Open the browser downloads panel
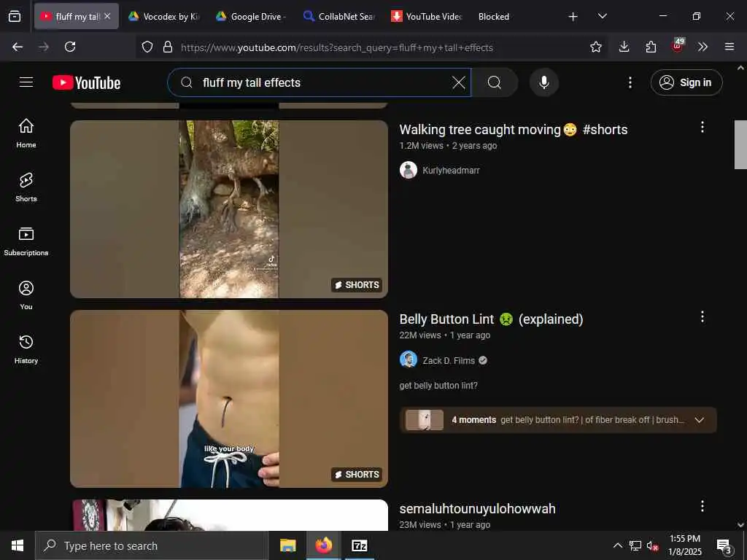747x560 pixels. tap(624, 47)
